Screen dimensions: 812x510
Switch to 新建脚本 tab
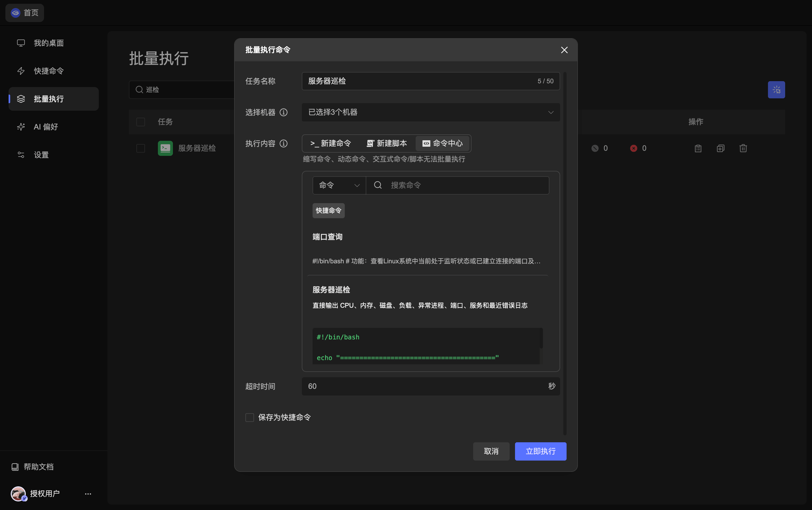click(x=387, y=143)
